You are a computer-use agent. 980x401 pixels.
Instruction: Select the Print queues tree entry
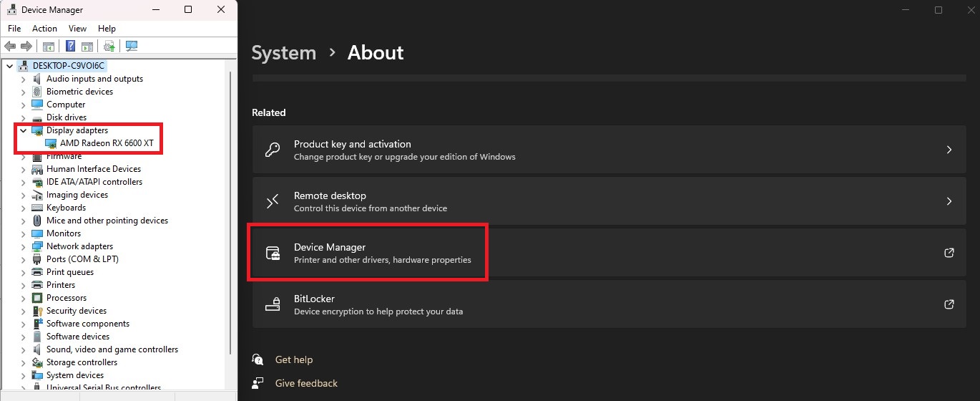click(x=70, y=272)
